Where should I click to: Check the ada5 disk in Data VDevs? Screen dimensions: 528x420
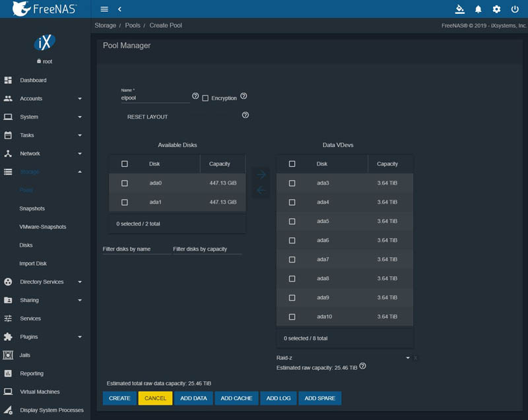pyautogui.click(x=292, y=222)
